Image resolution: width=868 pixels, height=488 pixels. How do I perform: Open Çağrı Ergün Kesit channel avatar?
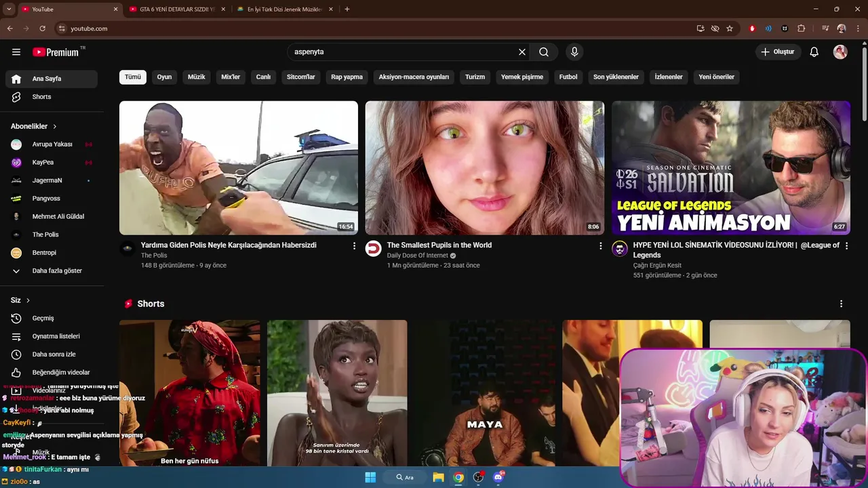point(620,249)
